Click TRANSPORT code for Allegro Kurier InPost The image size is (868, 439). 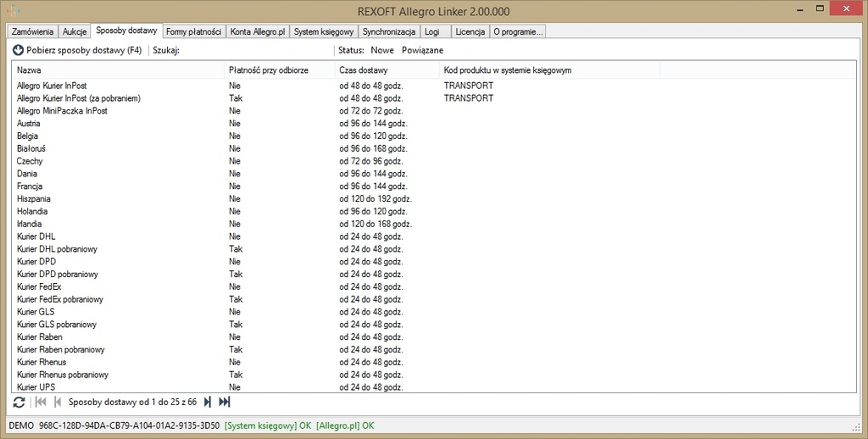click(x=468, y=86)
